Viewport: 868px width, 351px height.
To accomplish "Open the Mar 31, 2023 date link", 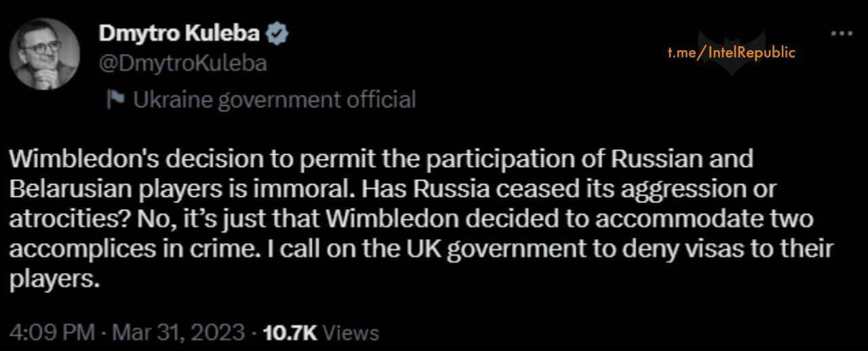I will click(x=180, y=333).
